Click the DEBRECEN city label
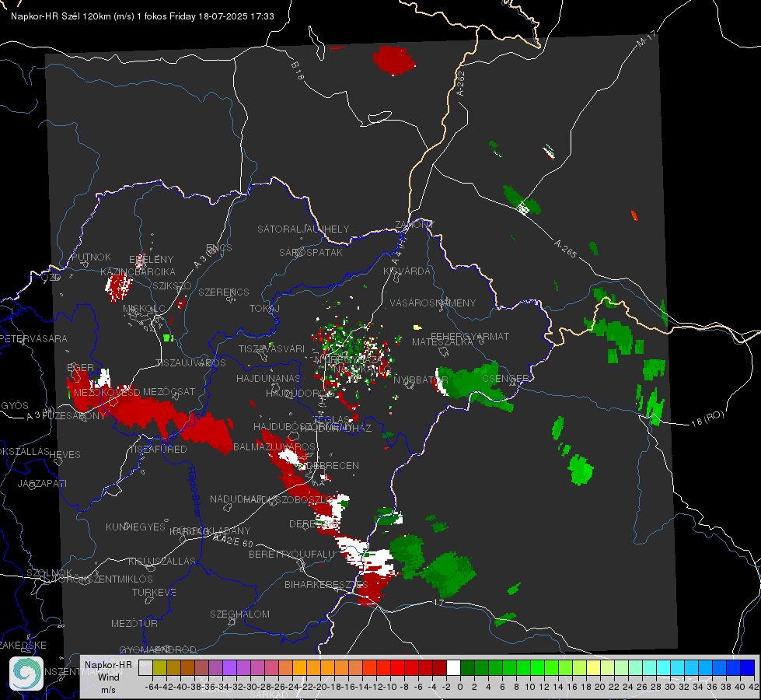The height and width of the screenshot is (700, 761). click(x=333, y=465)
